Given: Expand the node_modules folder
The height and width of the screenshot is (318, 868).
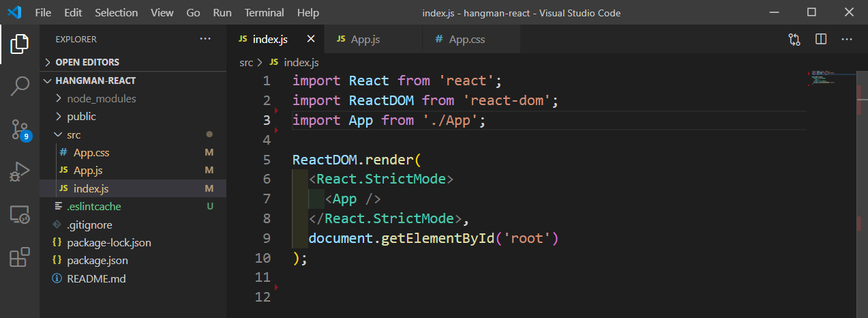Looking at the screenshot, I should 133,98.
